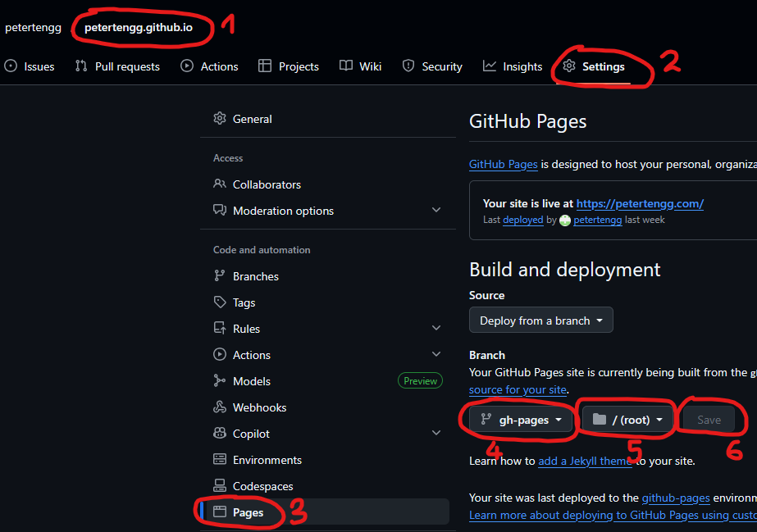Open the gh-pages branch selector
The height and width of the screenshot is (532, 757).
pos(520,420)
